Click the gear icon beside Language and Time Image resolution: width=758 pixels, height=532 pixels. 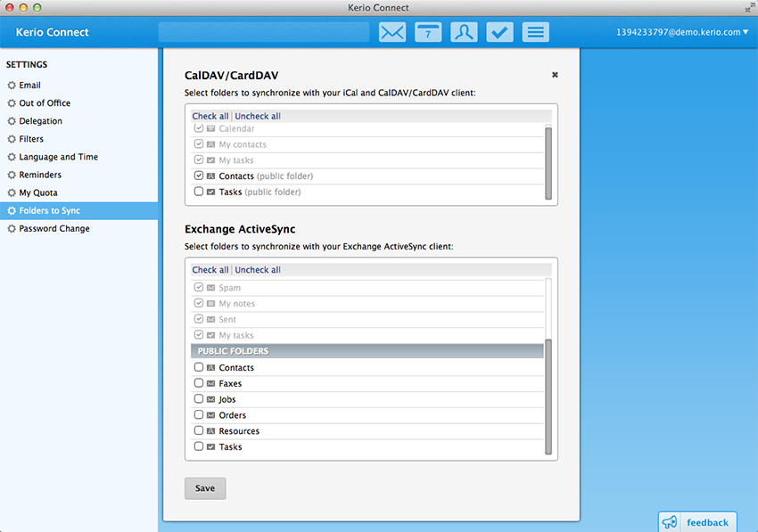point(12,157)
